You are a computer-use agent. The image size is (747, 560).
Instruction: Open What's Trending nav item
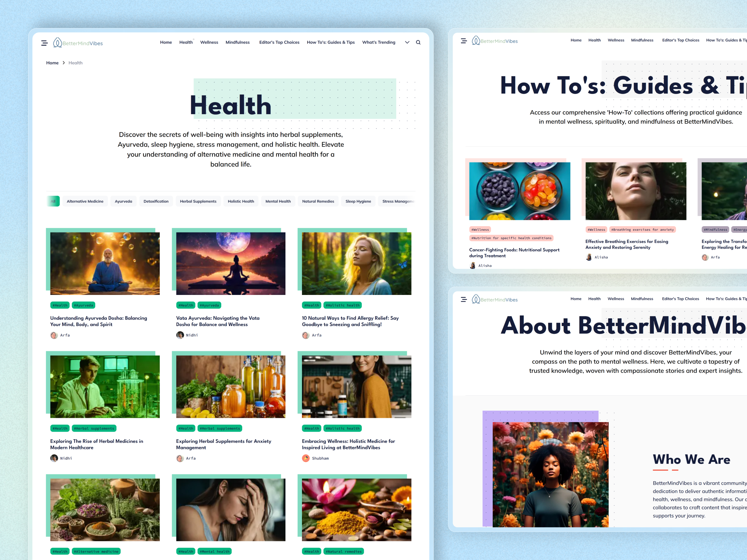click(x=378, y=42)
